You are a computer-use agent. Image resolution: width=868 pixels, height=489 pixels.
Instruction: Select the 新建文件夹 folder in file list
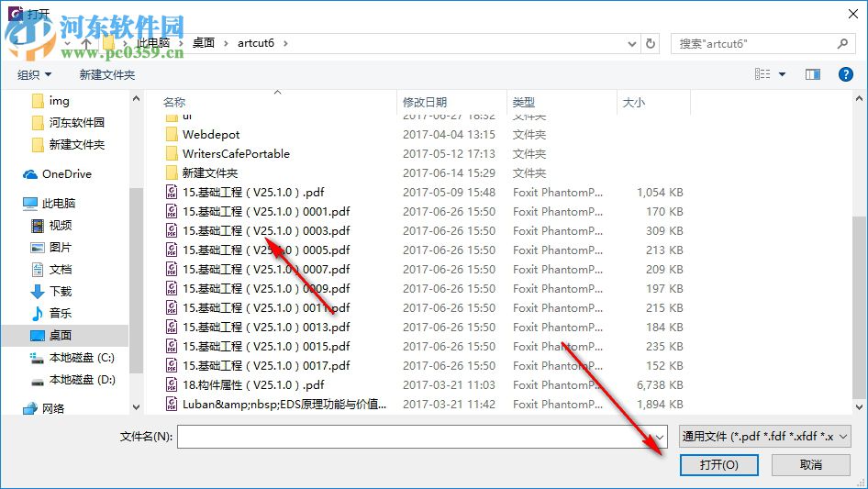click(210, 173)
